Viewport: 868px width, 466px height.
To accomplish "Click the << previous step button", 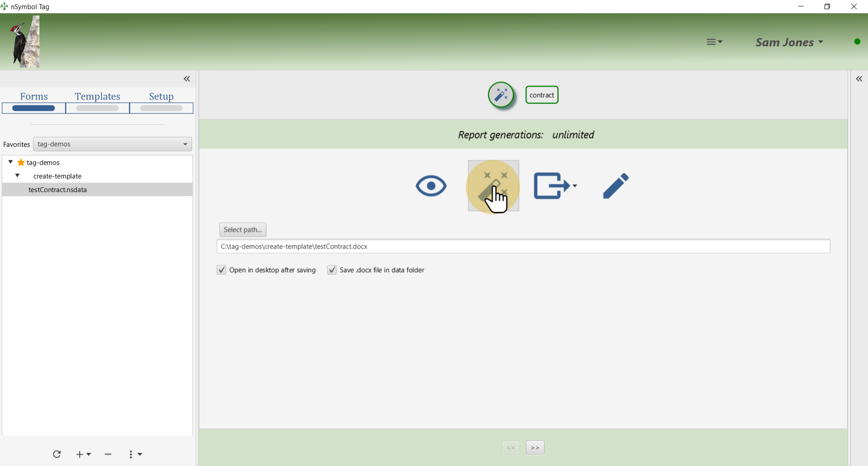I will pos(511,447).
